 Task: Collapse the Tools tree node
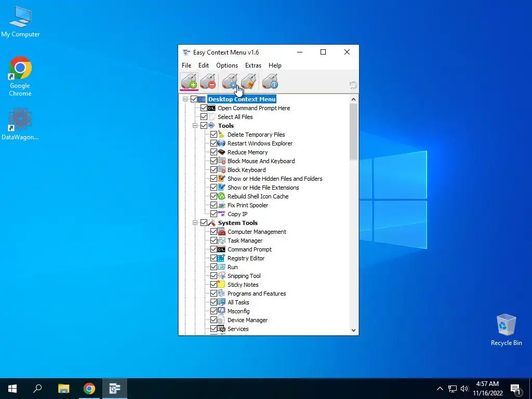[x=195, y=126]
